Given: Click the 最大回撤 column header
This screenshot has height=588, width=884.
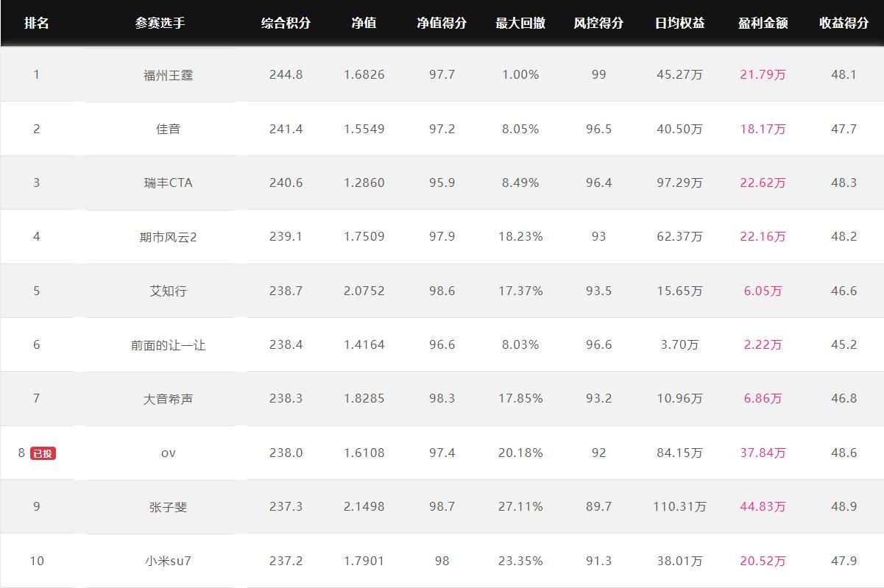Looking at the screenshot, I should [520, 23].
